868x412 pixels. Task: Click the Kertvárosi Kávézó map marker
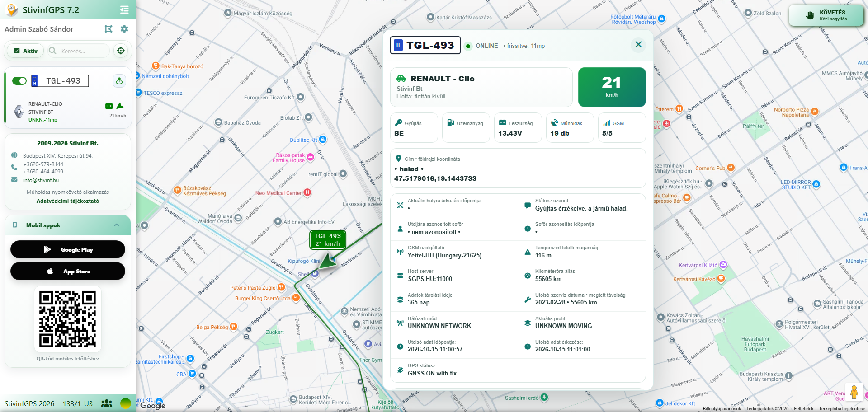721,279
